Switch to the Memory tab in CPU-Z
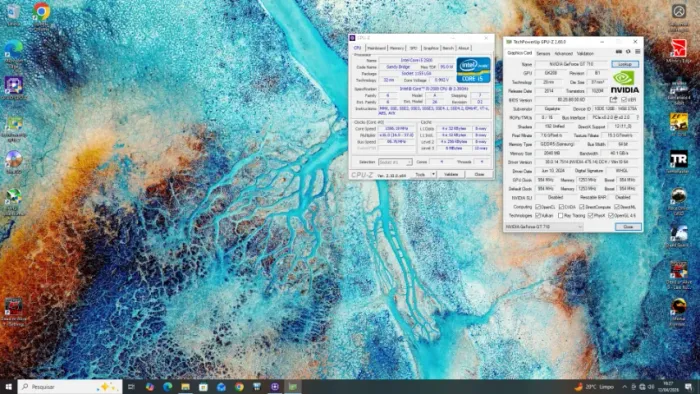700x394 pixels. point(397,48)
